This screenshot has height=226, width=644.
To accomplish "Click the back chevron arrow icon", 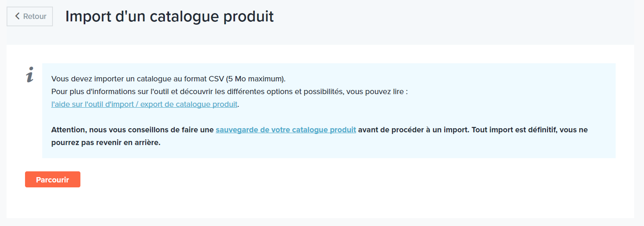I will click(17, 16).
